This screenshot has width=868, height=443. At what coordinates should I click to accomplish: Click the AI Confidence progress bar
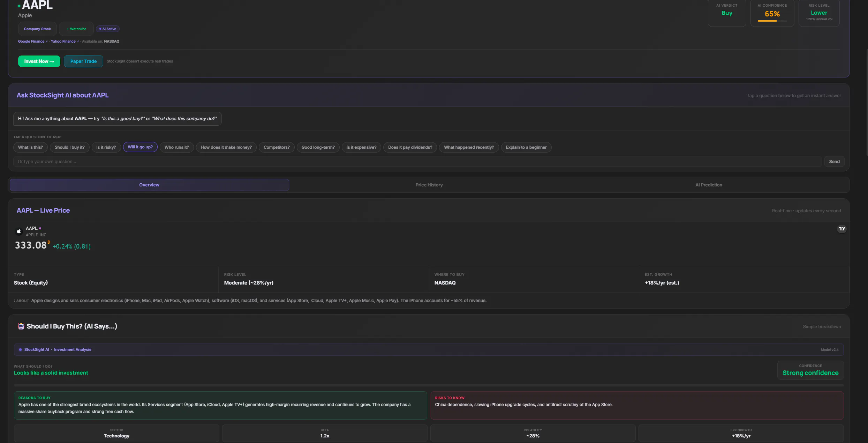coord(772,21)
